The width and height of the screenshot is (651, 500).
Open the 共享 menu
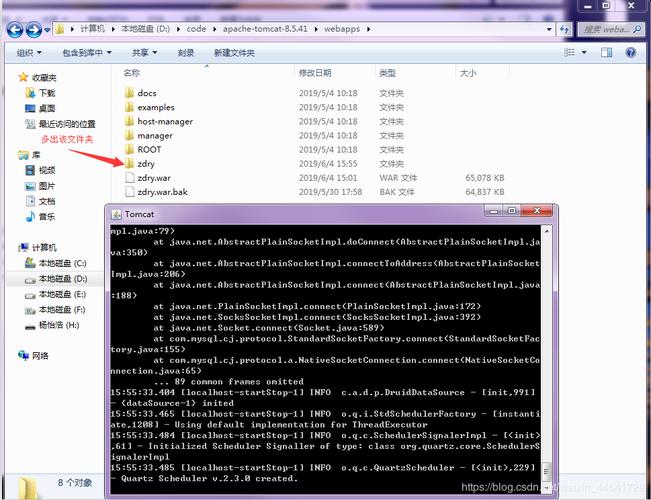click(x=144, y=53)
